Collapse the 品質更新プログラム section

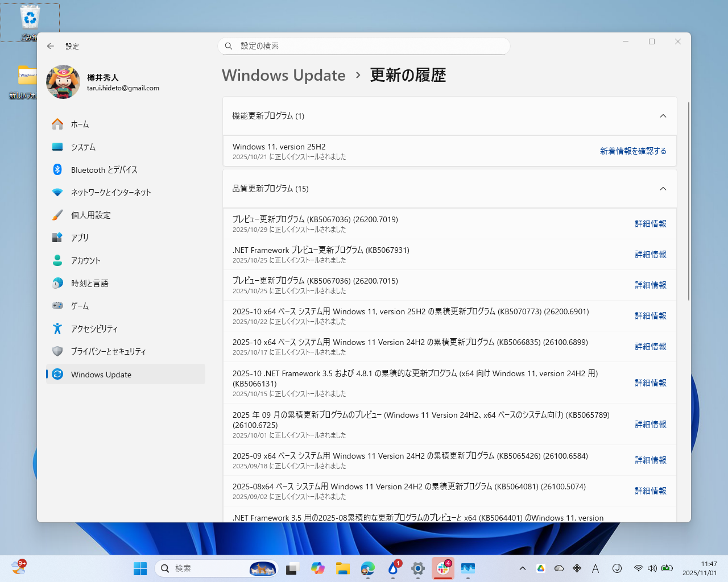tap(663, 188)
